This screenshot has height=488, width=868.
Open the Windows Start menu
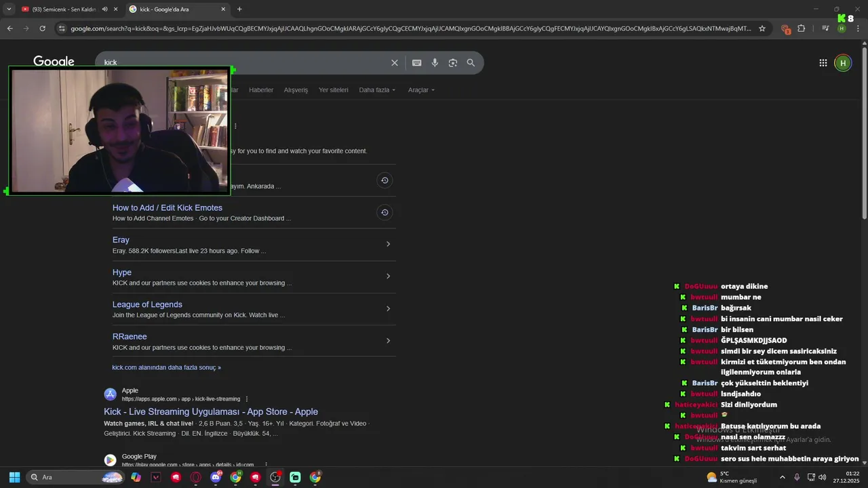click(x=14, y=477)
